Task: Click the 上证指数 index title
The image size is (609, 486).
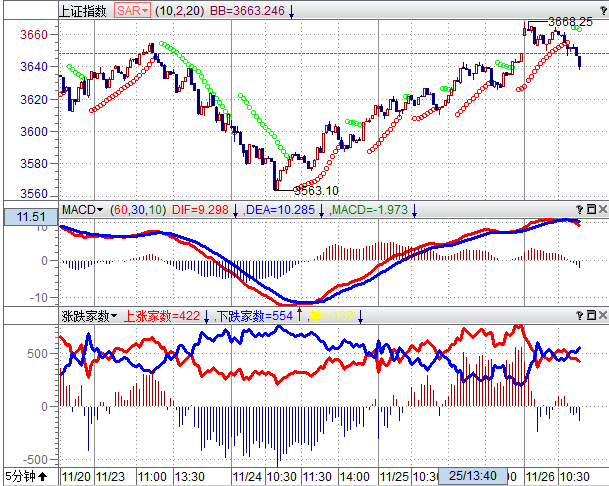Action: tap(83, 9)
